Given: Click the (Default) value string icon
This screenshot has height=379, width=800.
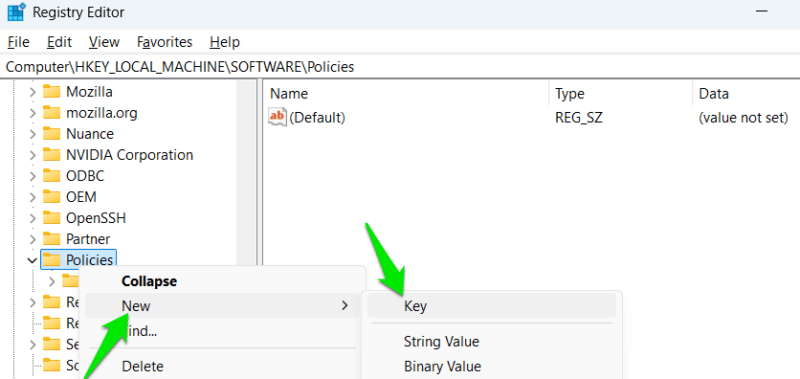Looking at the screenshot, I should tap(277, 117).
